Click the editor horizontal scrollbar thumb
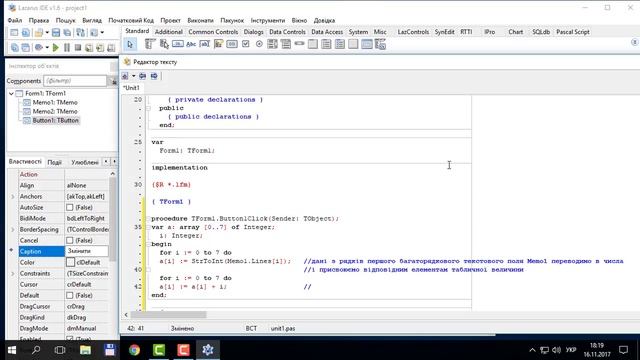The image size is (640, 360). pyautogui.click(x=168, y=315)
